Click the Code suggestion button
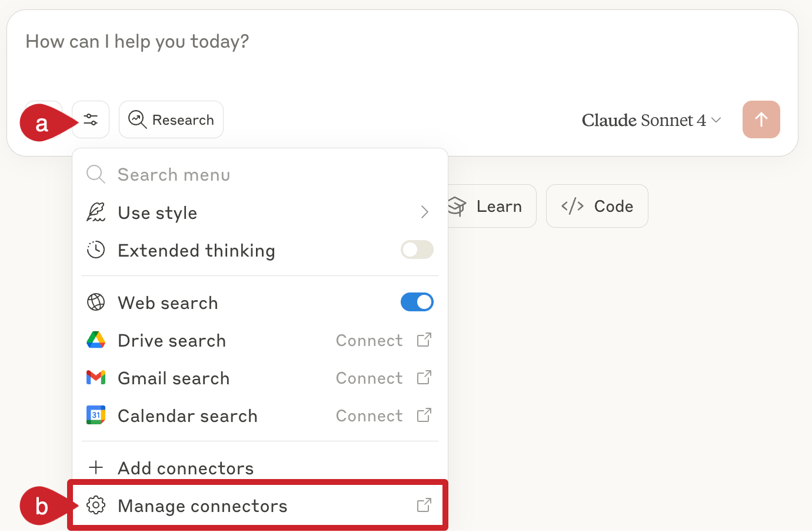Screen dimensions: 812x532 tap(597, 206)
